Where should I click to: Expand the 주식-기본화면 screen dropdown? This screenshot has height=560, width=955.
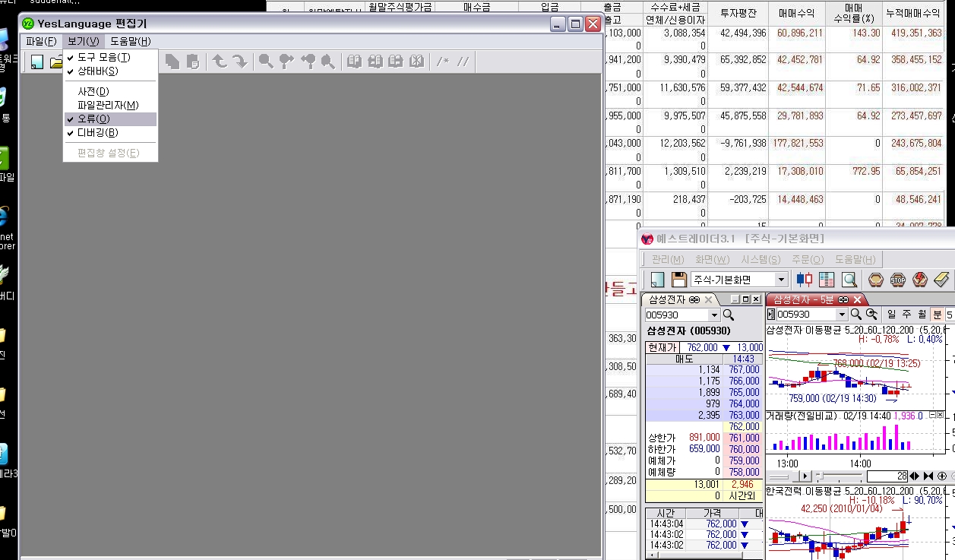click(x=781, y=280)
